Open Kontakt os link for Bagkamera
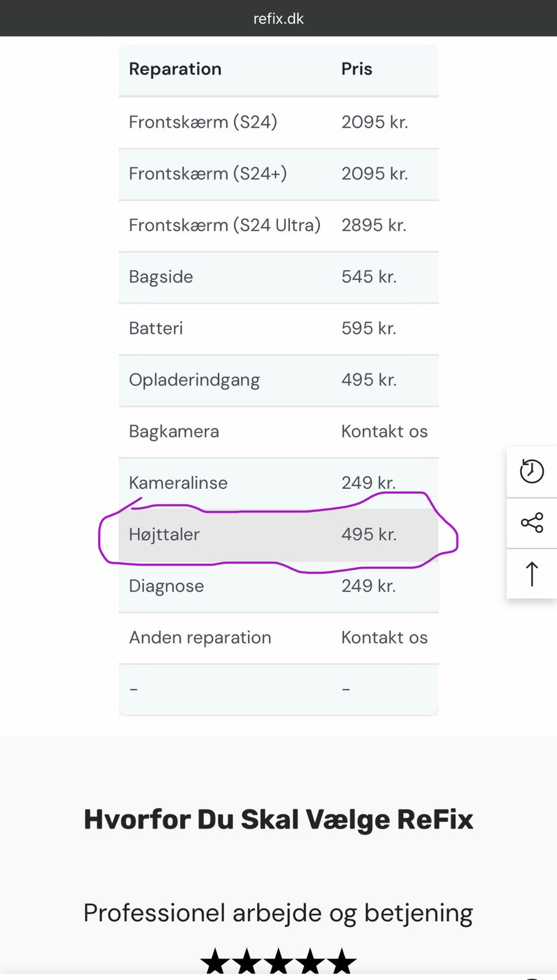Viewport: 557px width, 980px height. 384,431
